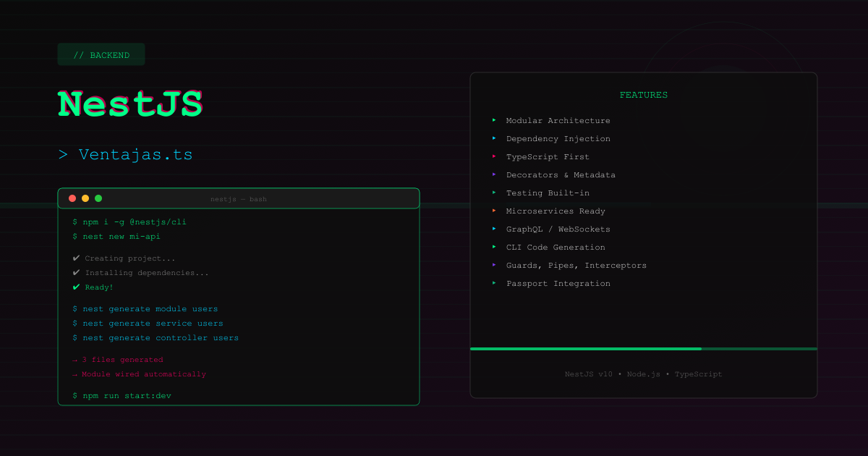Click the checkmark beside Creating project...

tap(76, 258)
